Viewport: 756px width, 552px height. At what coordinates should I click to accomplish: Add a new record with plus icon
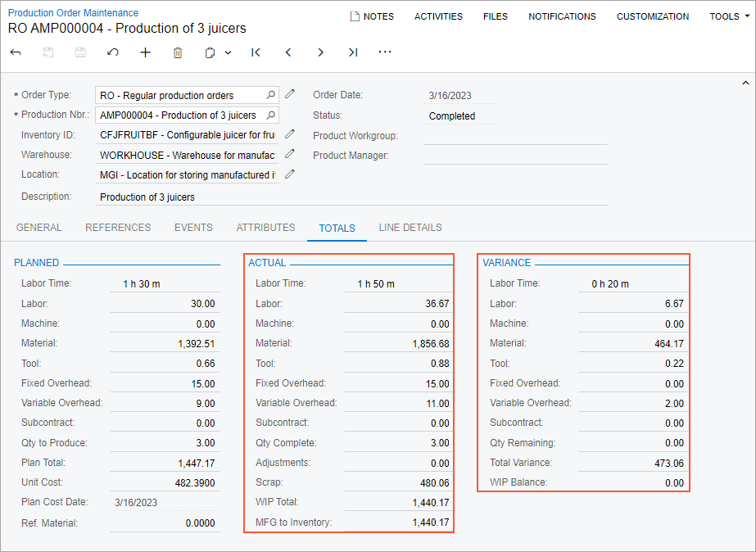pos(145,52)
